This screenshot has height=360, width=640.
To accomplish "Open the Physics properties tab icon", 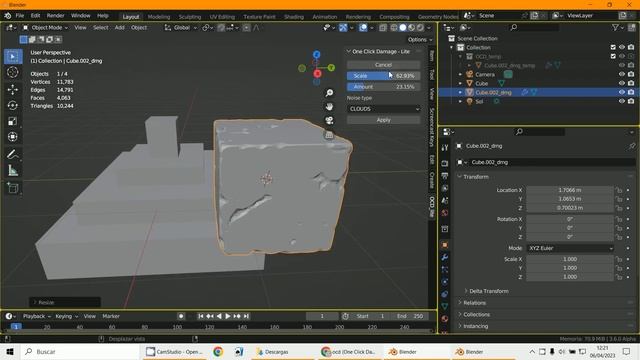I will 445,282.
